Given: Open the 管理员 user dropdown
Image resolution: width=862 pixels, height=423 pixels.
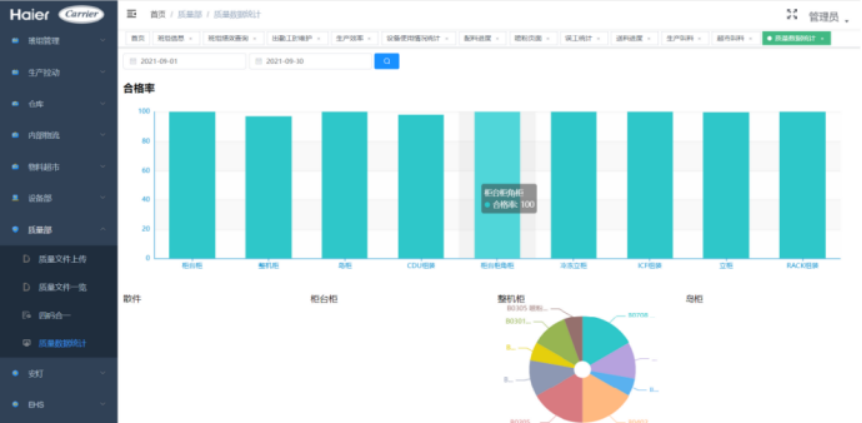Looking at the screenshot, I should (x=825, y=16).
